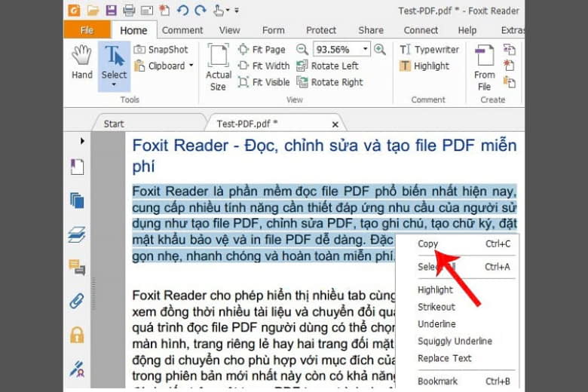Image resolution: width=588 pixels, height=392 pixels.
Task: Close the Test-PDF.pdf tab
Action: click(335, 124)
